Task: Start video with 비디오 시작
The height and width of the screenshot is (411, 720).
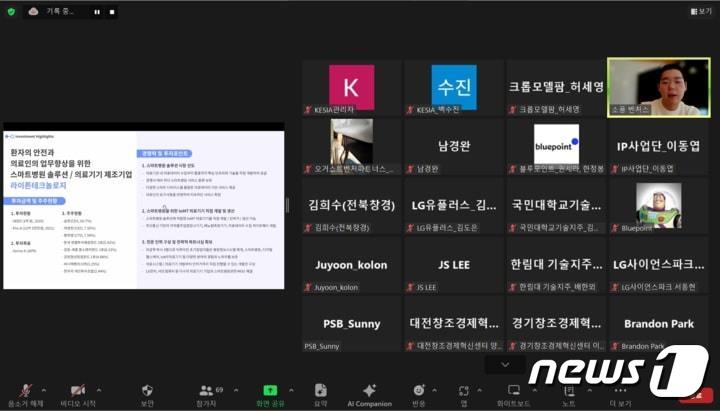Action: [78, 395]
